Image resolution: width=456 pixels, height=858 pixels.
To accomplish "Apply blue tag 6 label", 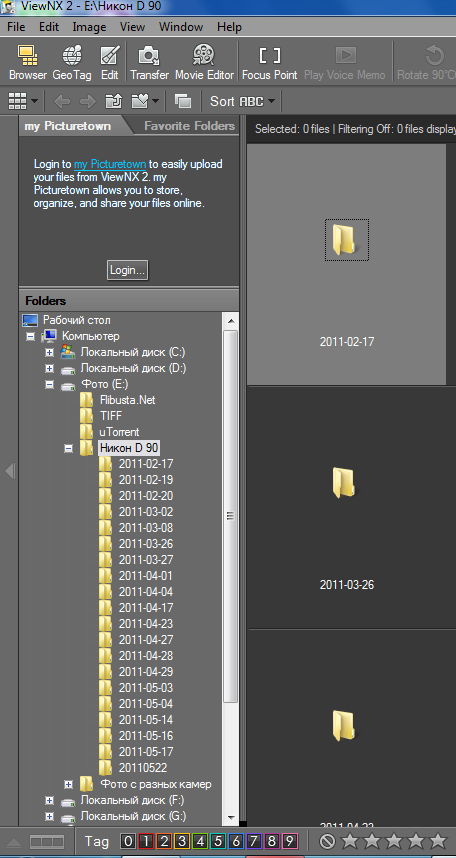I will 236,841.
